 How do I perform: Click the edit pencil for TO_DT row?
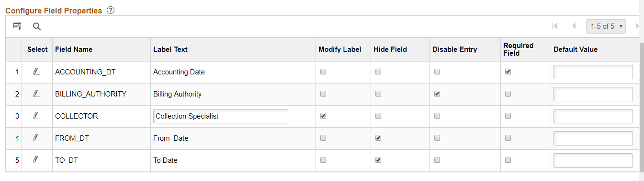point(36,160)
